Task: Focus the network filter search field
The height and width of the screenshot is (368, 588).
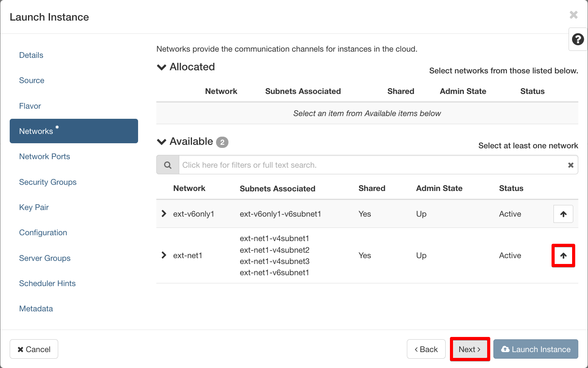Action: (372, 165)
